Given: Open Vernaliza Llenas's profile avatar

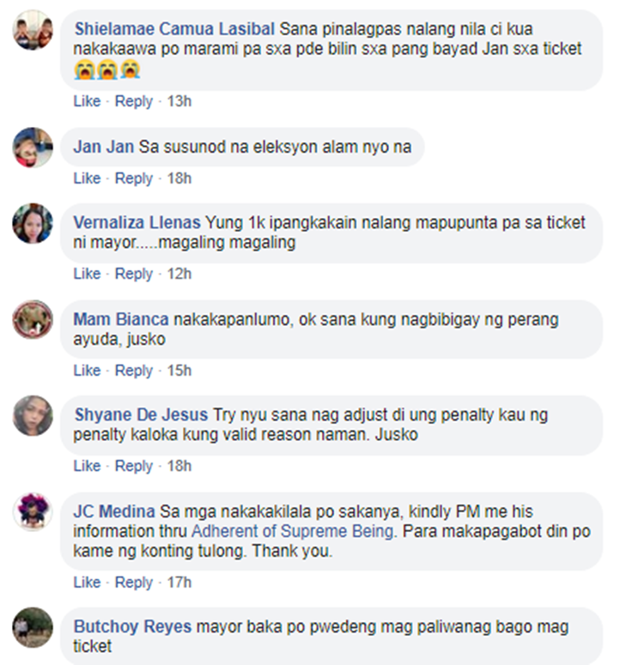Looking at the screenshot, I should point(33,223).
